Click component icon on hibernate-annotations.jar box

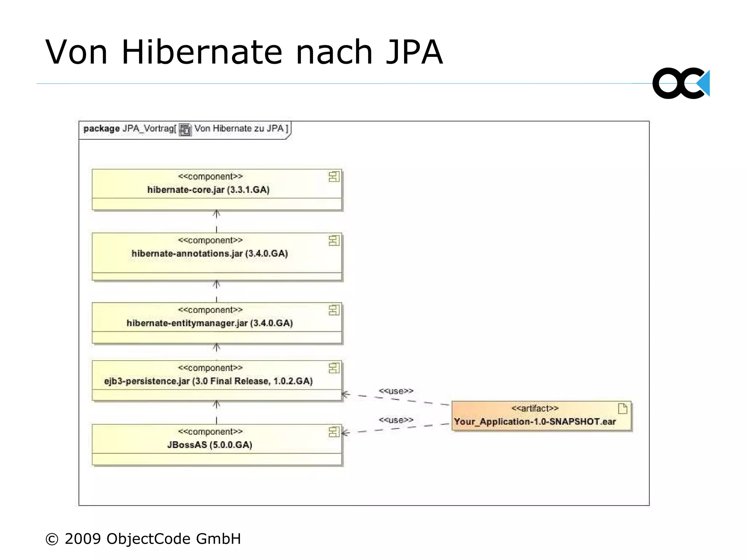coord(334,241)
